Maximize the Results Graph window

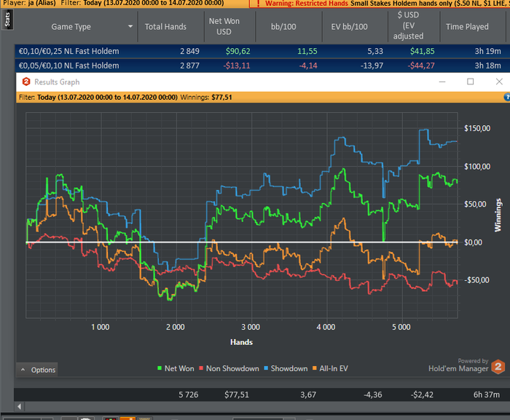click(471, 82)
